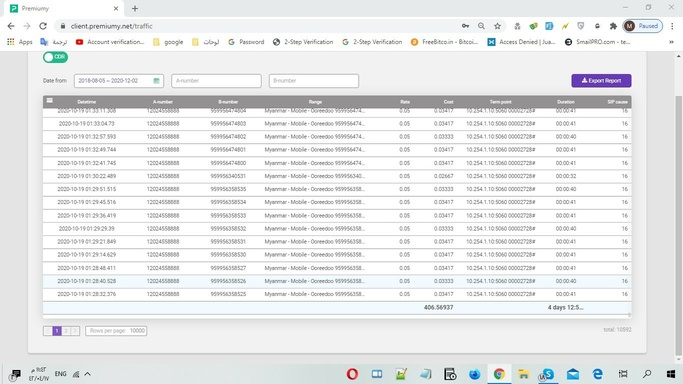Open the Account verification bookmark
This screenshot has height=384, width=683.
110,42
